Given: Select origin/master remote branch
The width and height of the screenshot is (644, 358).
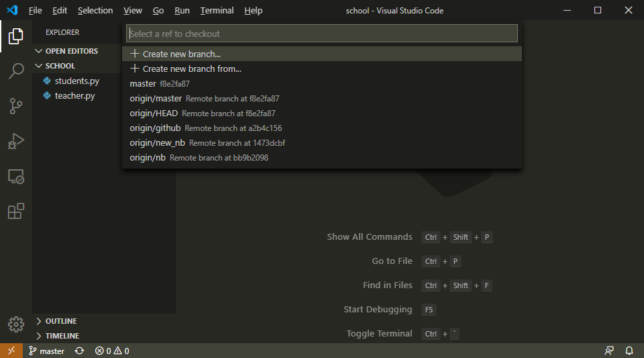Looking at the screenshot, I should pyautogui.click(x=322, y=98).
